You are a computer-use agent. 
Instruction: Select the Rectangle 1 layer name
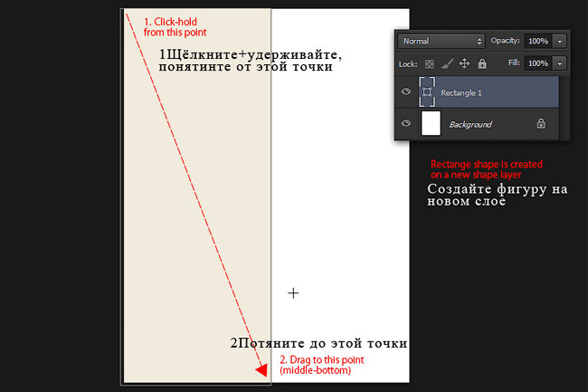coord(461,92)
